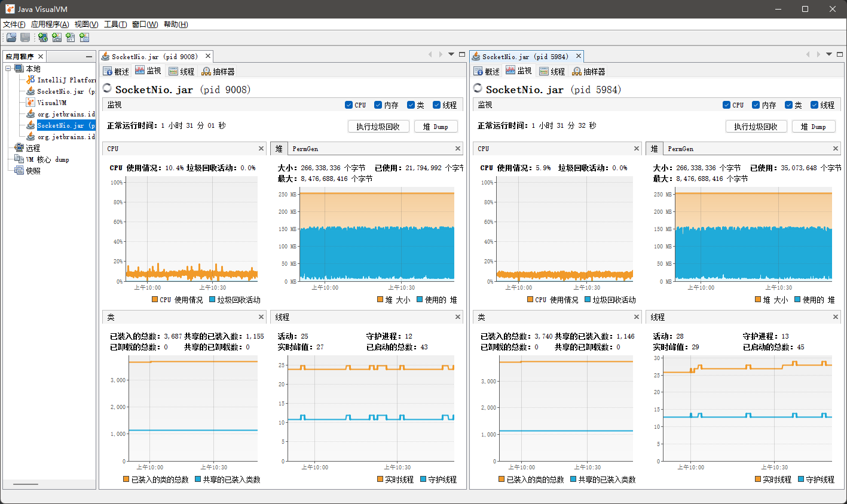847x504 pixels.
Task: Uncheck CPU checkbox in pid 9008 monitor
Action: [348, 105]
